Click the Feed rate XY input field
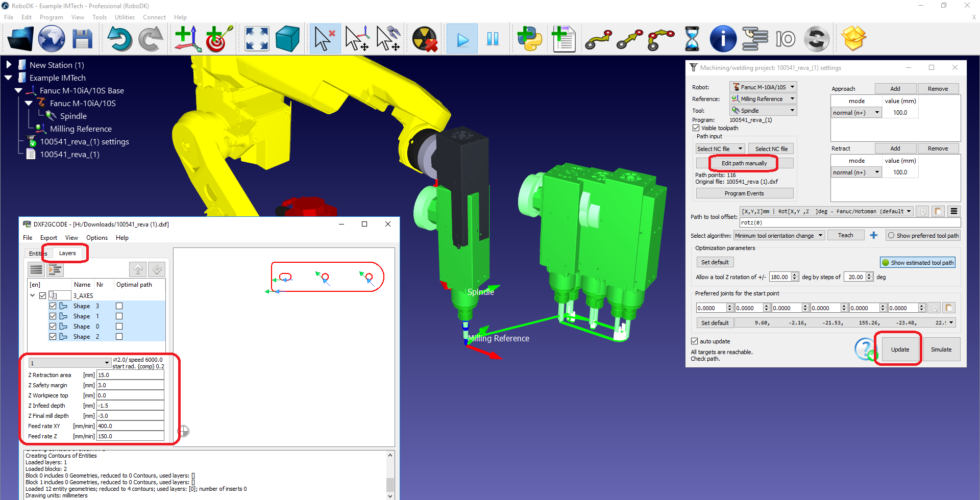The height and width of the screenshot is (500, 980). tap(130, 426)
